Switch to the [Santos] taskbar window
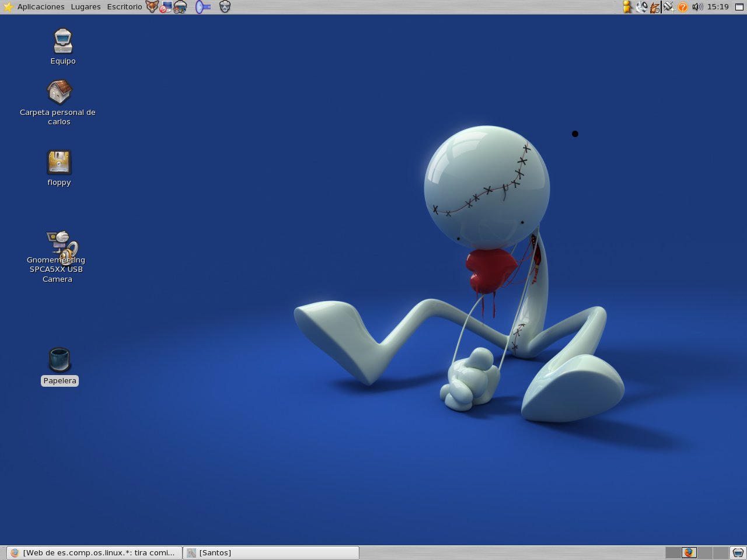The width and height of the screenshot is (747, 560). coord(271,552)
